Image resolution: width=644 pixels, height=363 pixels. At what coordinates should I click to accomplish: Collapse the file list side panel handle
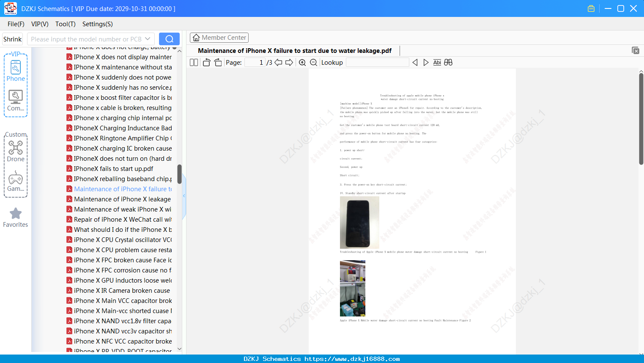[x=184, y=196]
